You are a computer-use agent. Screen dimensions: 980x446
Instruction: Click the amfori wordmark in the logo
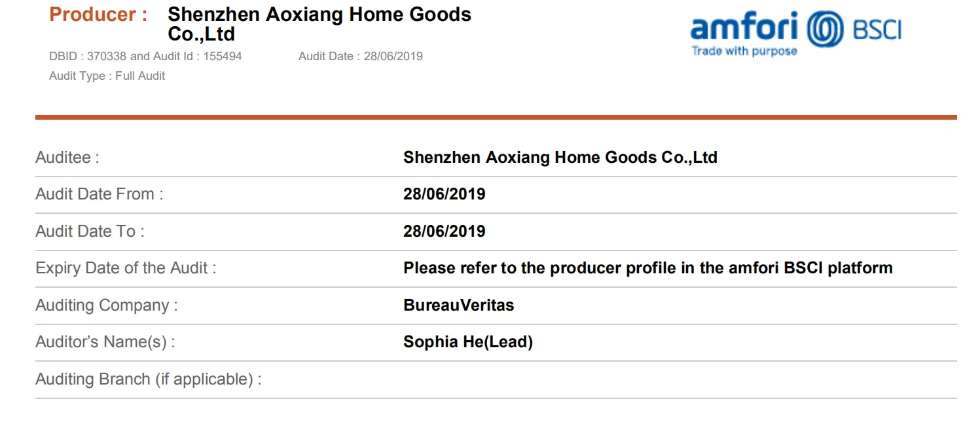click(744, 27)
